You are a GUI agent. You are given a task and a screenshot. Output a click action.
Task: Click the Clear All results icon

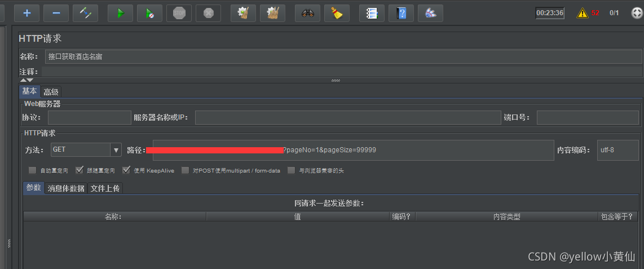pos(273,13)
